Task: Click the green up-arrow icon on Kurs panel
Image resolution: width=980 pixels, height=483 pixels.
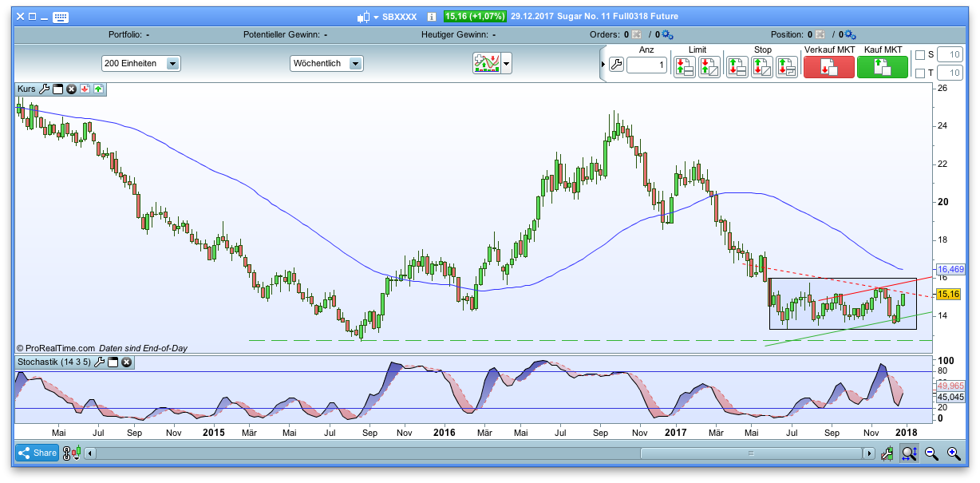Action: point(98,89)
